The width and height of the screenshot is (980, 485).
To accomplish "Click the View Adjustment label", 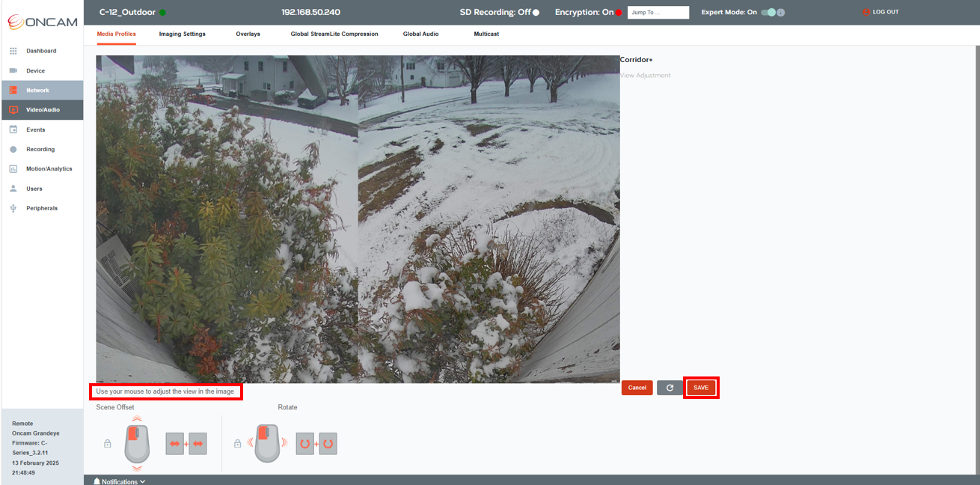I will click(x=646, y=76).
